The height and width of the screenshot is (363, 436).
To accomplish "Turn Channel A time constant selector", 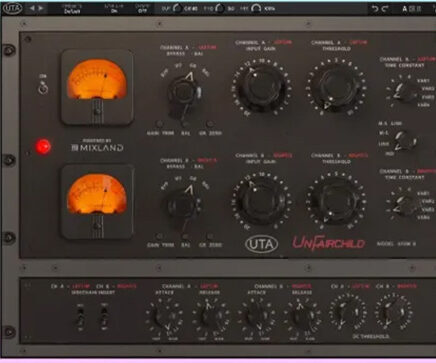I will (x=404, y=92).
